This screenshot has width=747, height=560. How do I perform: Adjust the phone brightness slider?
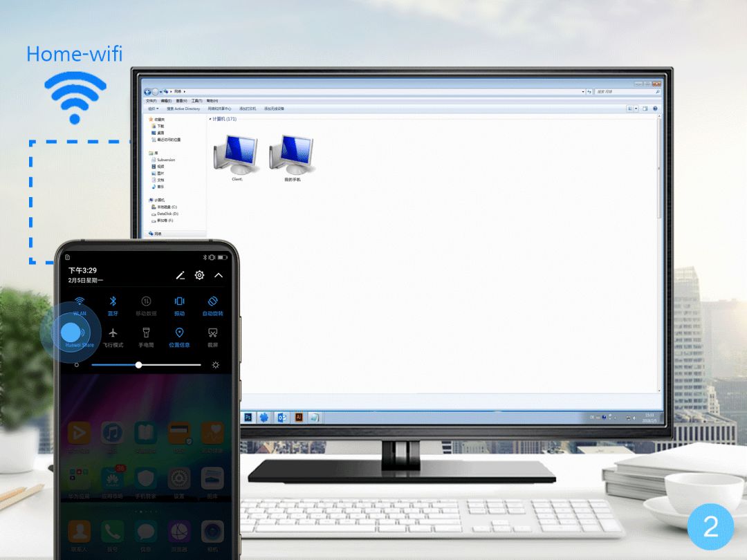tap(146, 365)
